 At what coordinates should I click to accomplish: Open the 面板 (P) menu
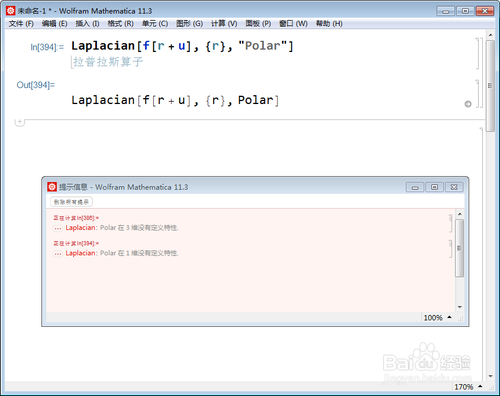[258, 24]
